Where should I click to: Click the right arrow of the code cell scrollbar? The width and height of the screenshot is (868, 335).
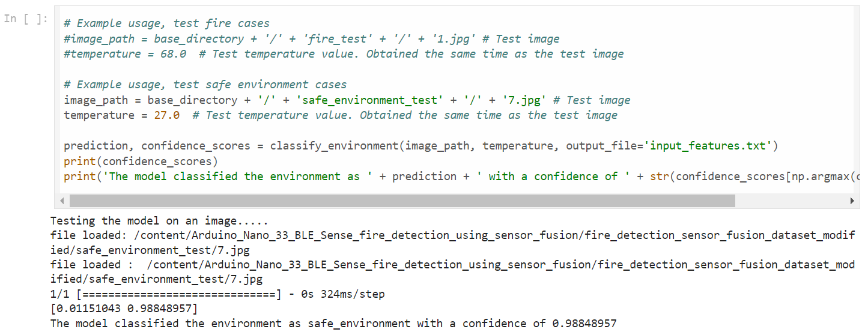851,201
